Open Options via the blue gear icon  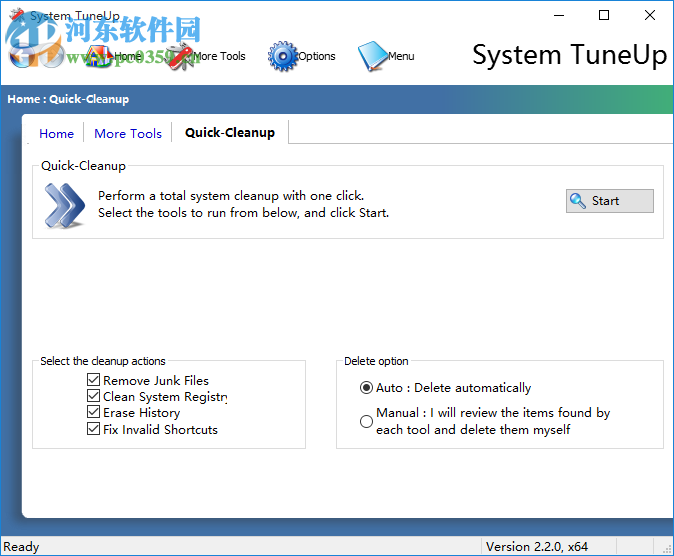tap(282, 56)
